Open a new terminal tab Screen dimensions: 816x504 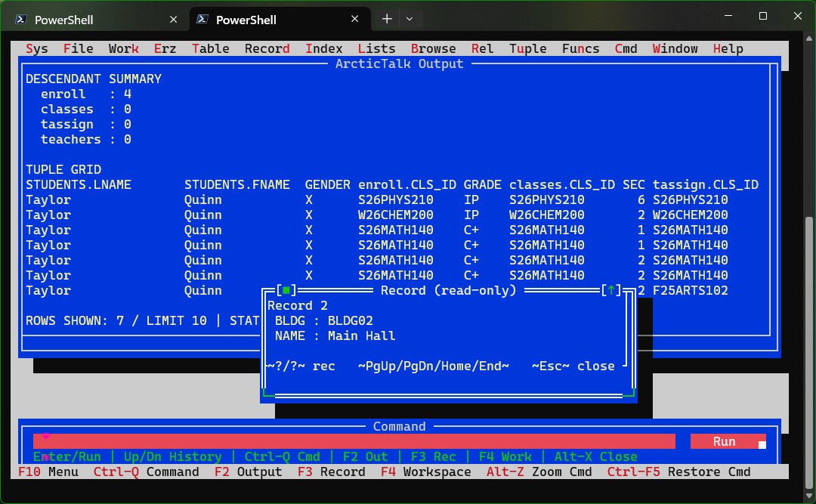(387, 19)
